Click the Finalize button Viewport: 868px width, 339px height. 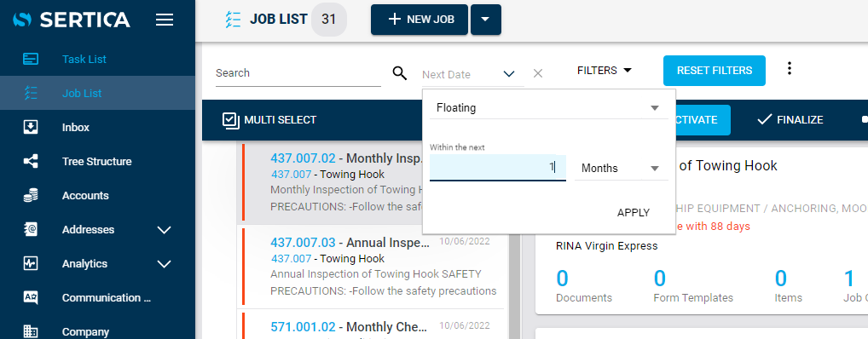790,120
